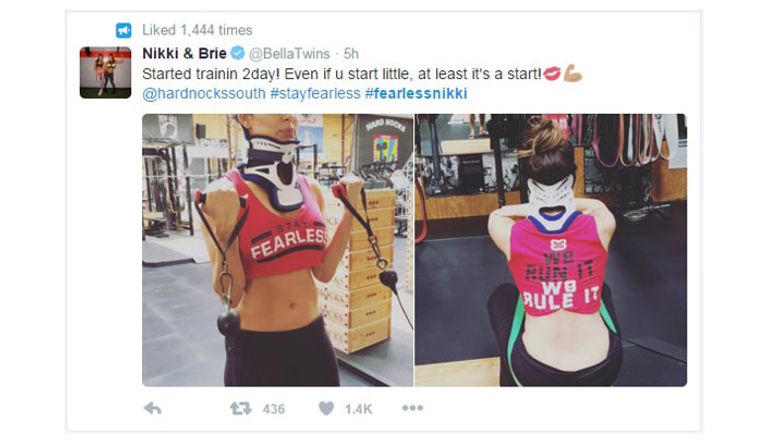This screenshot has width=768, height=441.
Task: Open the @hardnockssouth mention
Action: [x=204, y=93]
